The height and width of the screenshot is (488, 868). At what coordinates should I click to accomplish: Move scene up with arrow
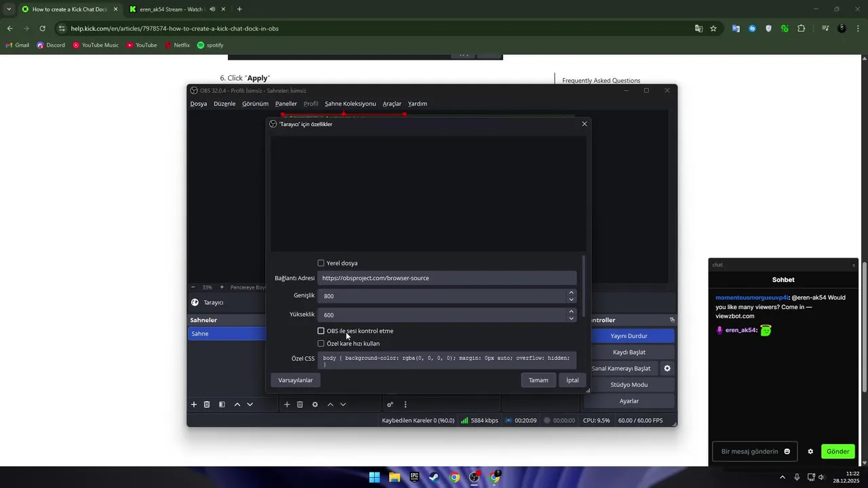[x=237, y=405]
